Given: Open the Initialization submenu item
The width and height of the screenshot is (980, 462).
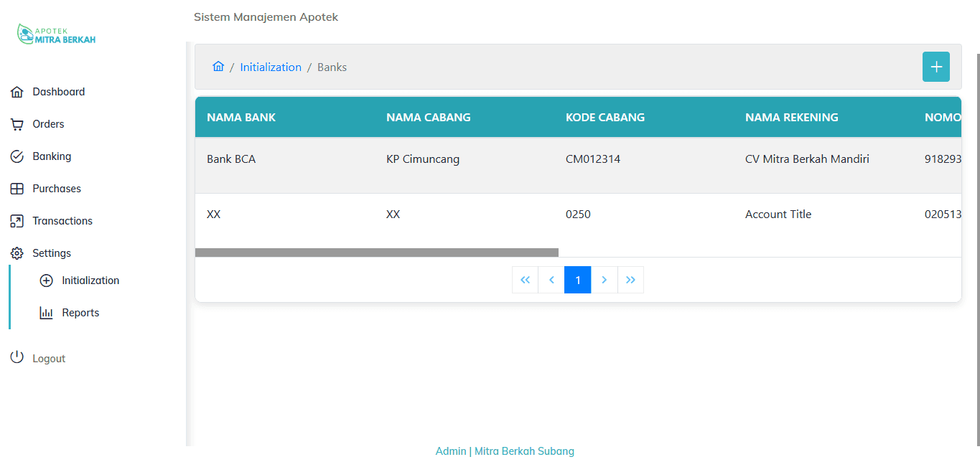Looking at the screenshot, I should (90, 280).
